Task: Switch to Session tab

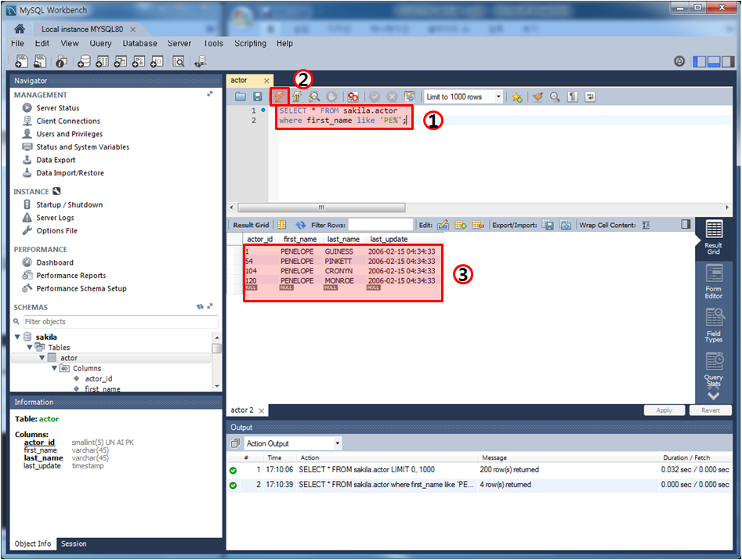Action: click(74, 544)
